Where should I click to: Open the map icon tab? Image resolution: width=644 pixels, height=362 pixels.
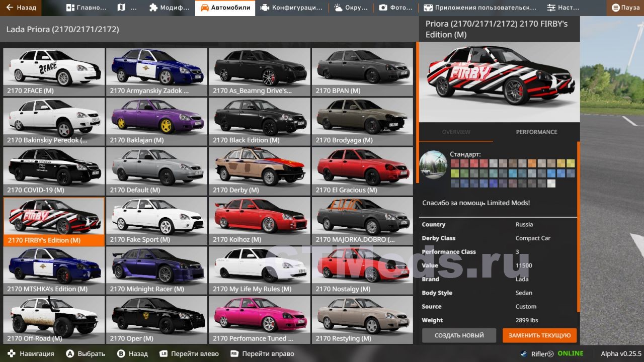coord(126,8)
